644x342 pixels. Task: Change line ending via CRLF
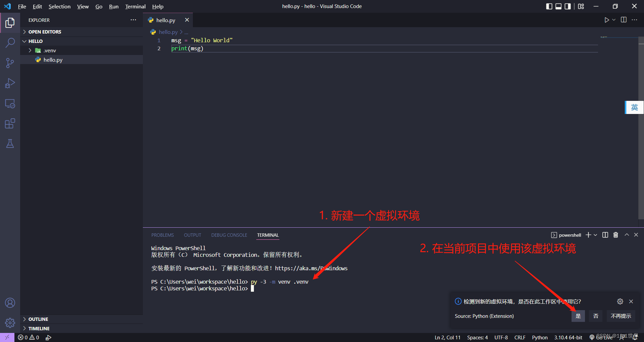coord(520,338)
